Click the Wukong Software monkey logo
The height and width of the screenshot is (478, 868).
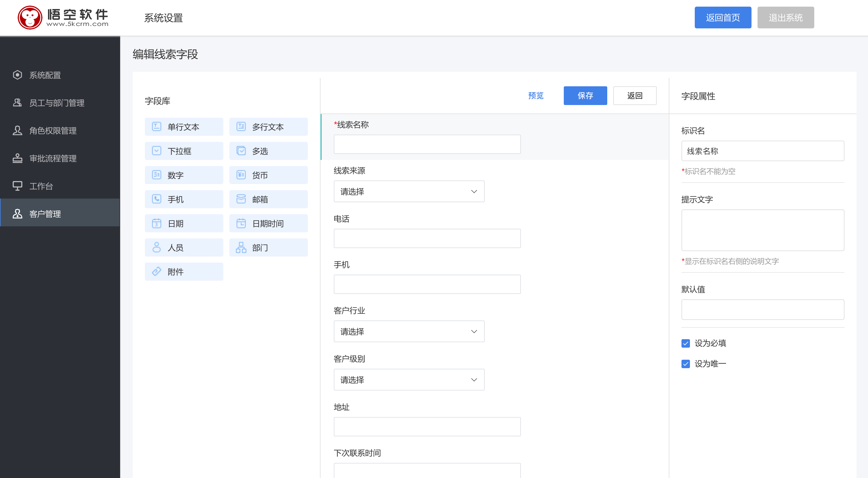pyautogui.click(x=30, y=18)
